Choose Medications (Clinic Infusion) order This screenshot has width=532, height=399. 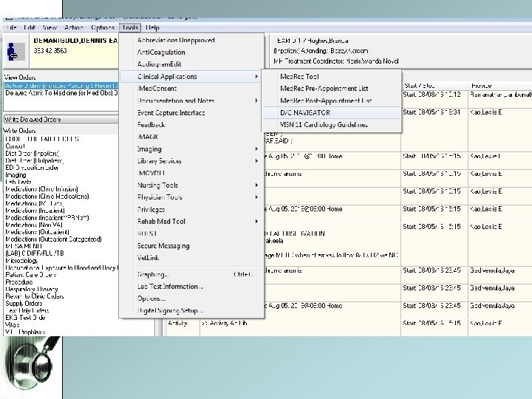pos(41,189)
